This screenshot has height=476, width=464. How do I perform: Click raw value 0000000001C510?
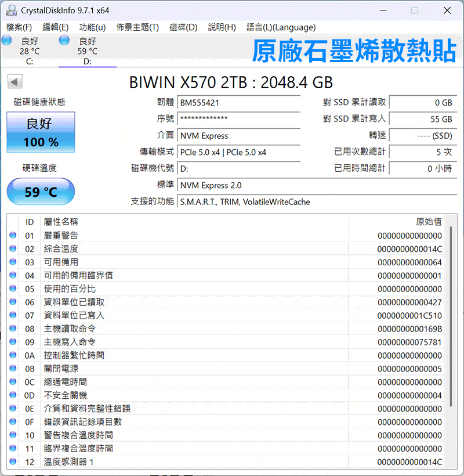click(x=409, y=315)
